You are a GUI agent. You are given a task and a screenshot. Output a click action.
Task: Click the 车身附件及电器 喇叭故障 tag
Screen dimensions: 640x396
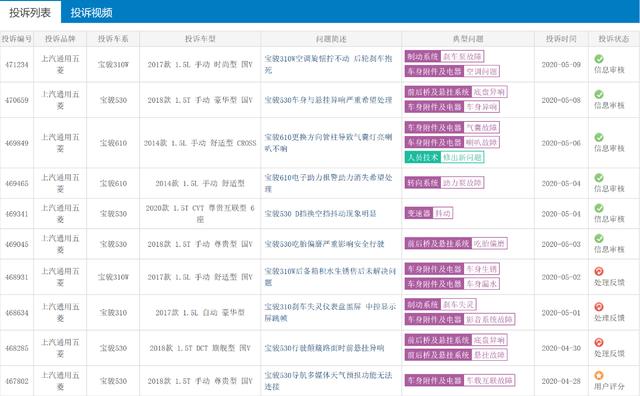coord(452,142)
